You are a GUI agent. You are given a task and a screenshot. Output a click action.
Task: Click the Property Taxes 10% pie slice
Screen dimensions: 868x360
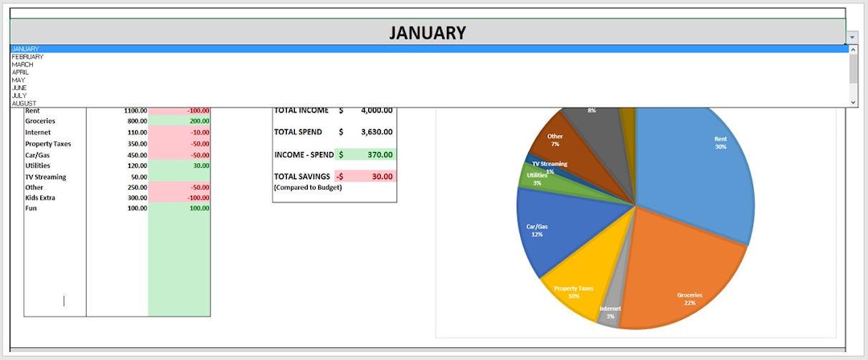(x=587, y=274)
